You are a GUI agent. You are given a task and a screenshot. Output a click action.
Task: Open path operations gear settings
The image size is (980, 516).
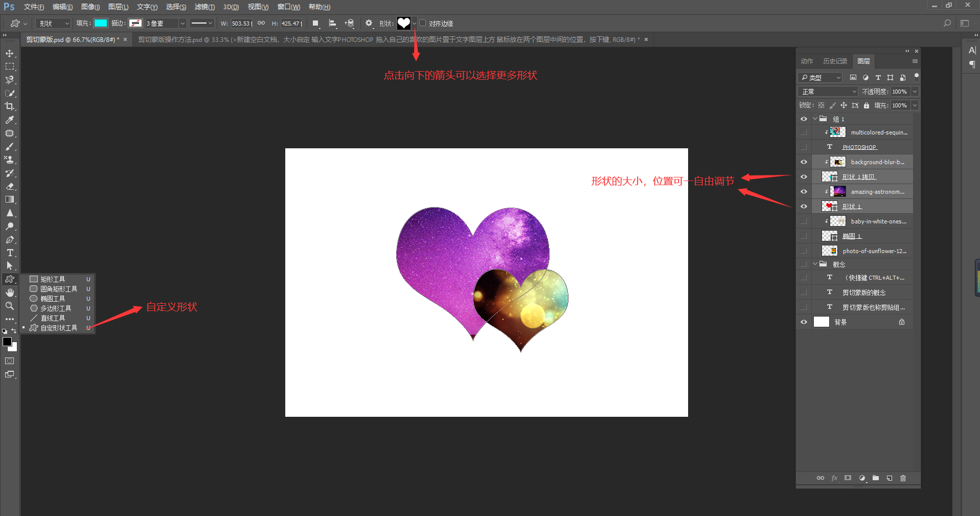(x=369, y=23)
